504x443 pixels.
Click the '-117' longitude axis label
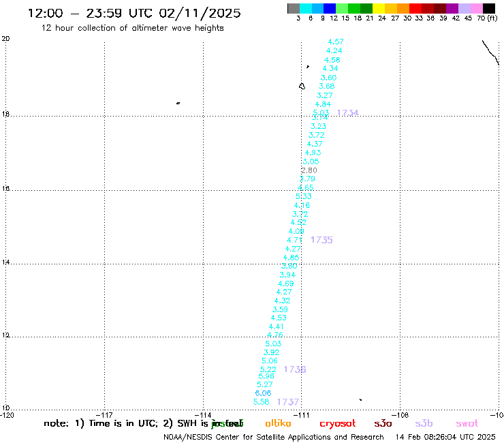click(x=104, y=415)
